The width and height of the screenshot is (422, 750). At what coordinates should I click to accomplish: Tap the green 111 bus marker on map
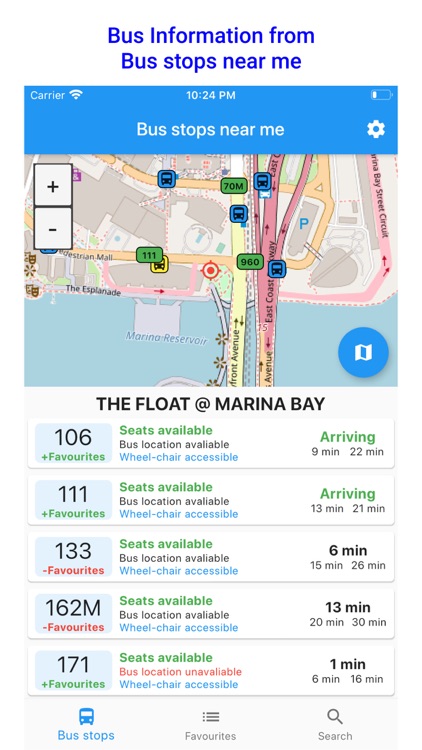point(149,255)
